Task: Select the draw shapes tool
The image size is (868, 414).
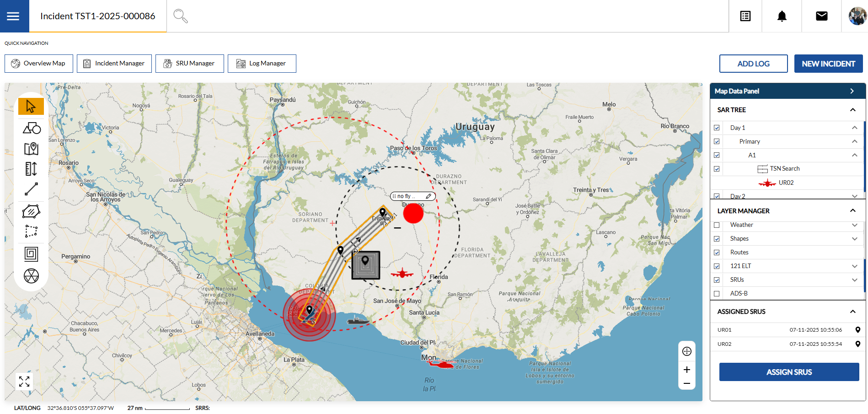Action: (x=31, y=129)
